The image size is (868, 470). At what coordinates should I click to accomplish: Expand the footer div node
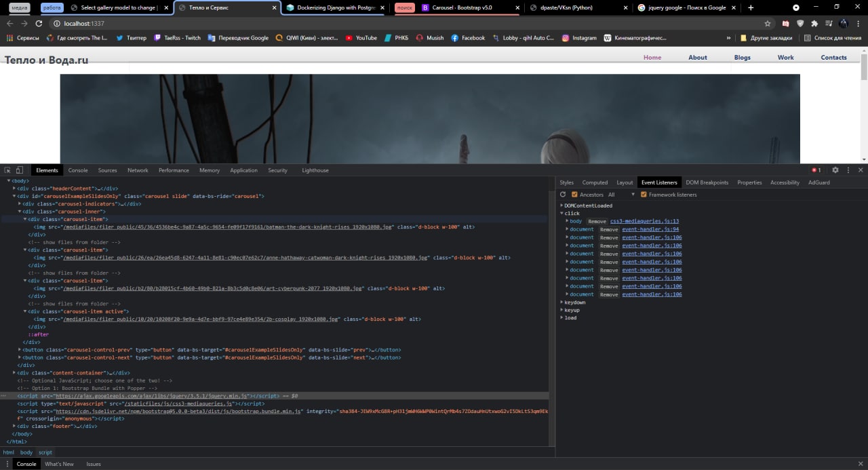tap(14, 426)
